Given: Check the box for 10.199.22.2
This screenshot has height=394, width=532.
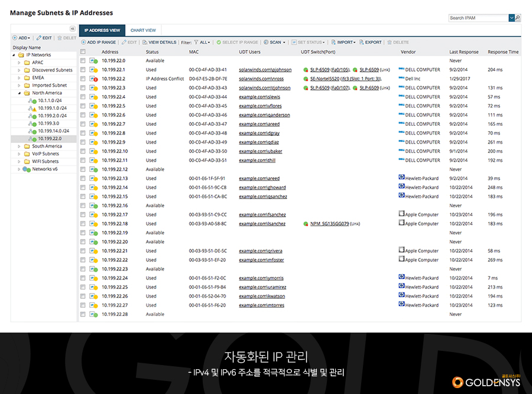Looking at the screenshot, I should [83, 79].
